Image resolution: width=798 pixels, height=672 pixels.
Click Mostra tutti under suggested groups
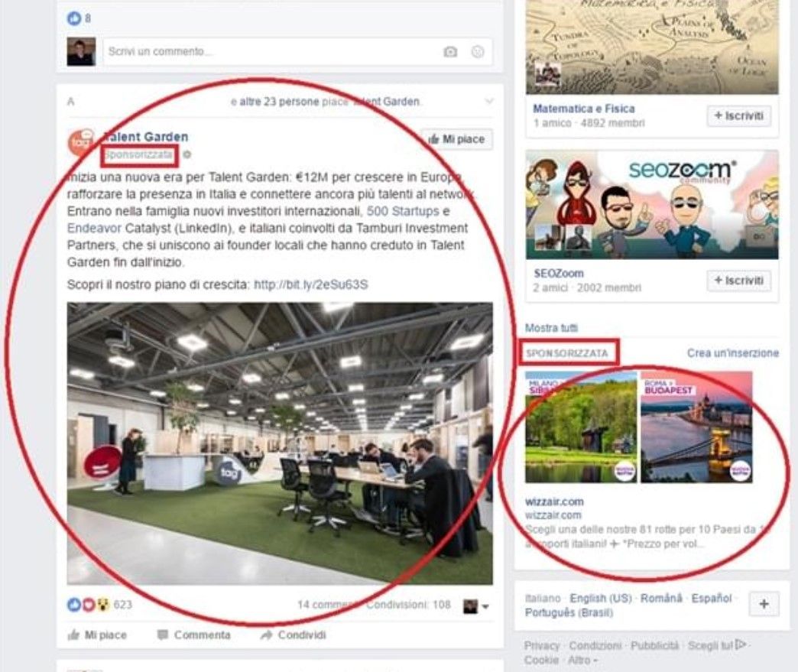551,328
